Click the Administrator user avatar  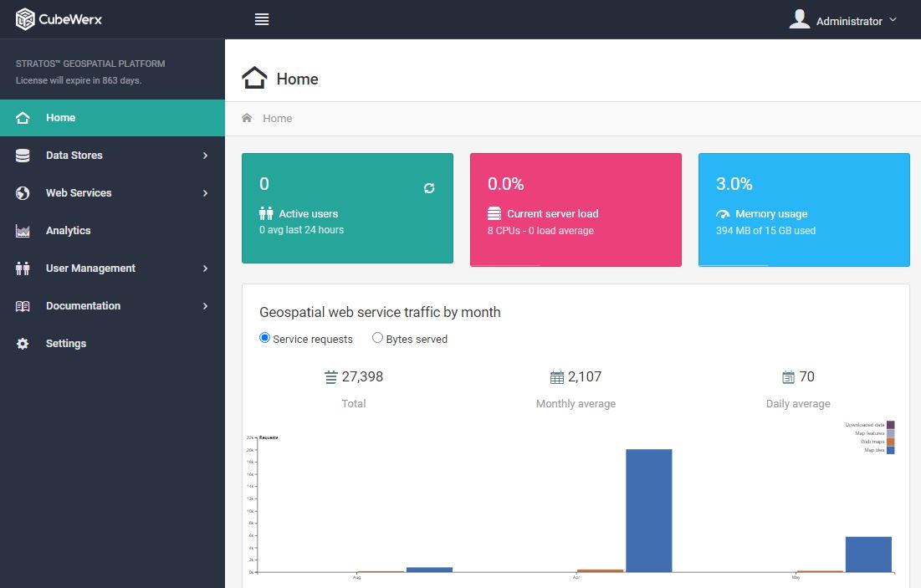point(800,18)
